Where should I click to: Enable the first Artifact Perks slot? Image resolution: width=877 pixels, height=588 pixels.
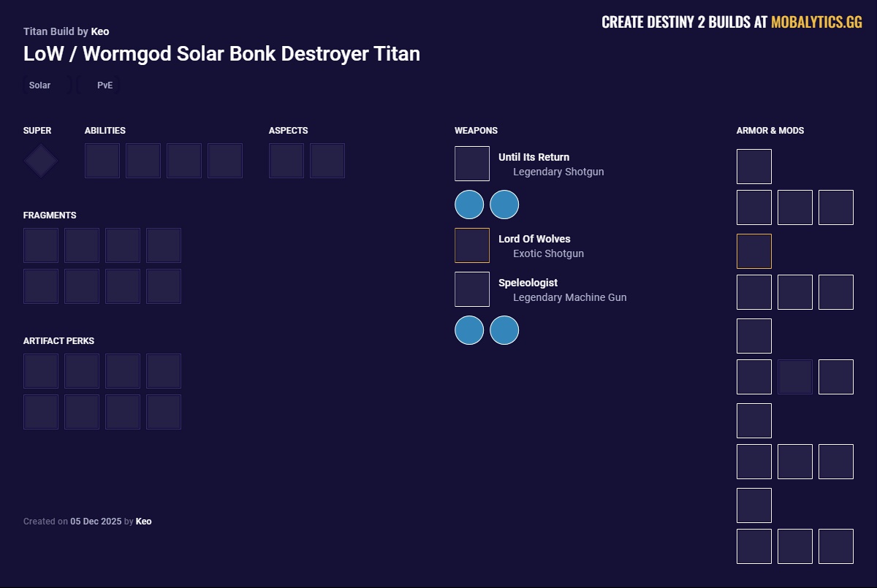tap(40, 370)
